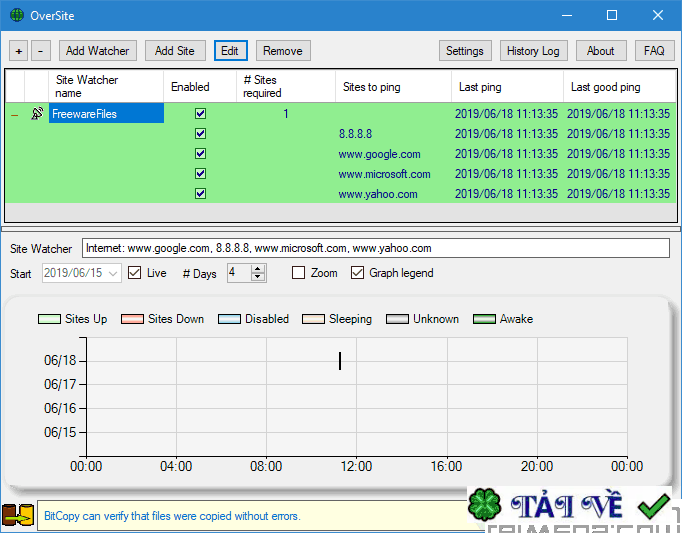Click the Sites Down legend swatch

tap(132, 319)
